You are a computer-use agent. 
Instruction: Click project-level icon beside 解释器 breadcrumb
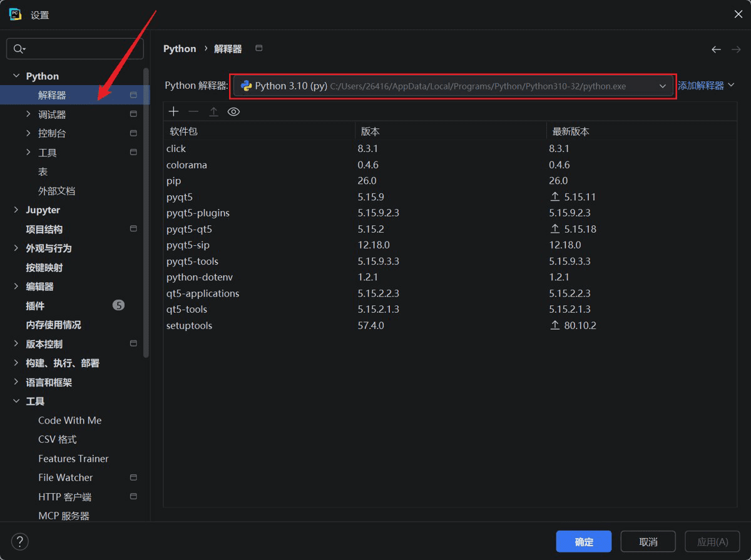pos(259,48)
